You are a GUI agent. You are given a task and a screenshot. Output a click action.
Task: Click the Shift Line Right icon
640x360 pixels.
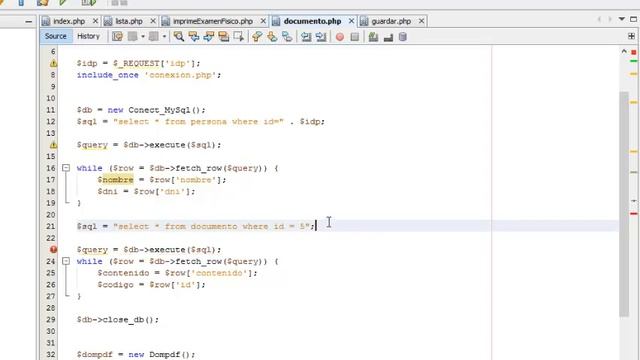(x=321, y=37)
